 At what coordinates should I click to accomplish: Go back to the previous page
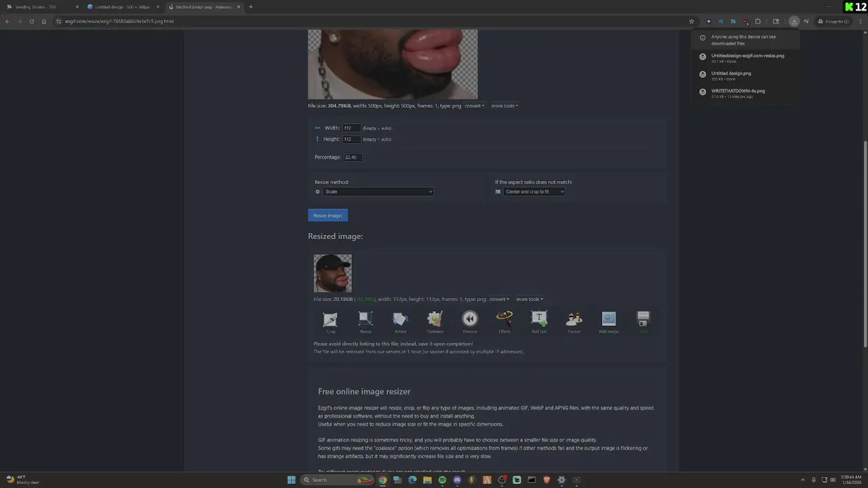(7, 21)
